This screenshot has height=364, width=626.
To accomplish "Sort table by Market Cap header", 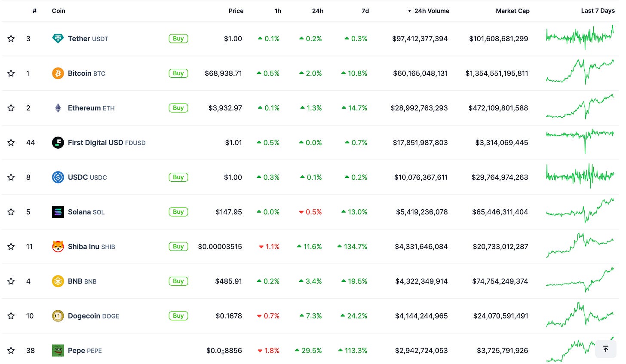I will pyautogui.click(x=512, y=11).
